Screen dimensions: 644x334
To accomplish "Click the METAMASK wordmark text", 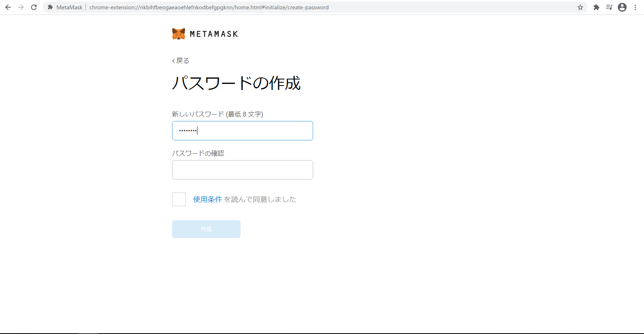I will tap(214, 34).
